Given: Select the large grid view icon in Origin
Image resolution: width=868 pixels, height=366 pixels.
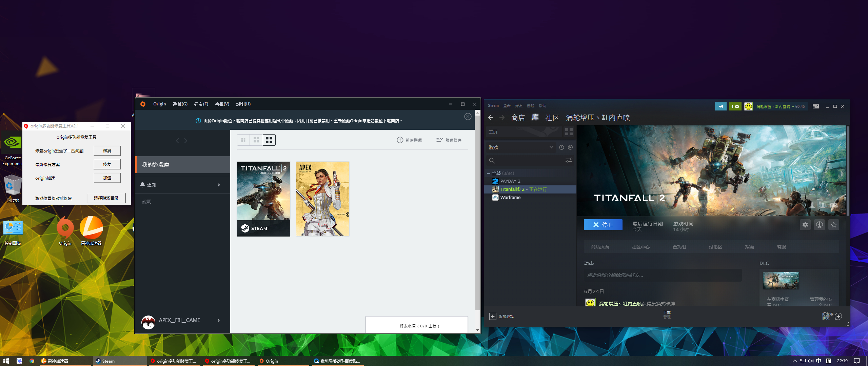Looking at the screenshot, I should click(269, 140).
